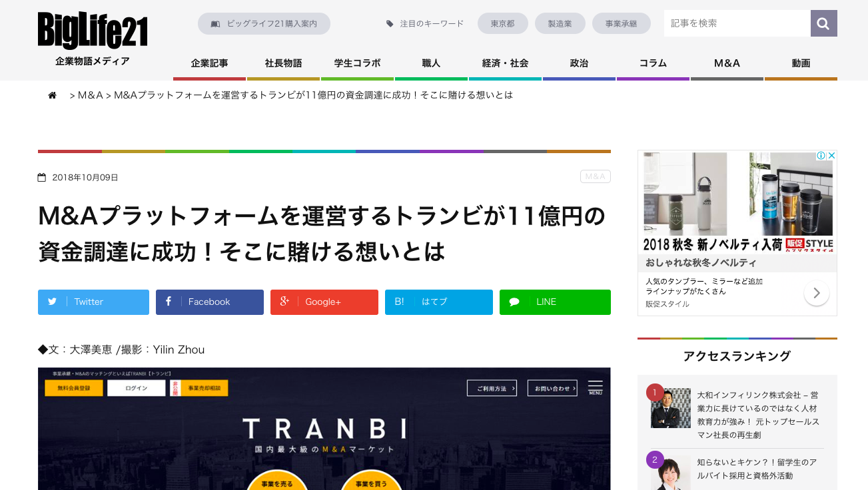Go to the 経済・社会 section
This screenshot has width=868, height=490.
505,64
